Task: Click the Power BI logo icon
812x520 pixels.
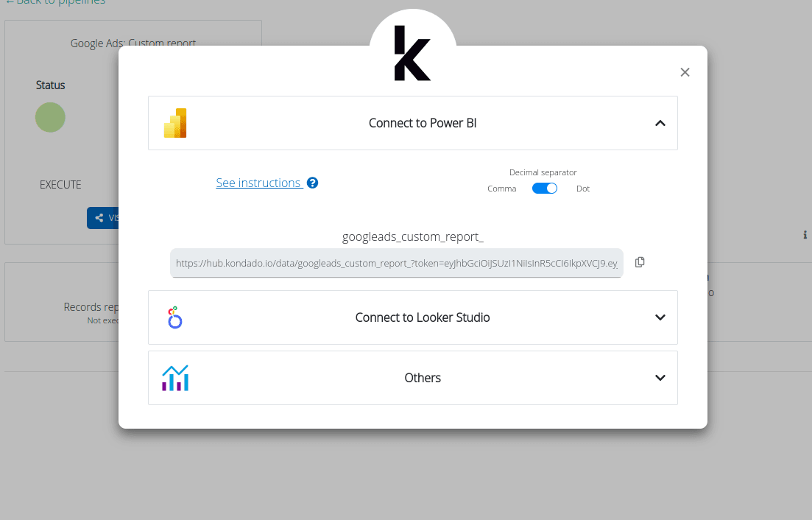Action: pos(175,123)
